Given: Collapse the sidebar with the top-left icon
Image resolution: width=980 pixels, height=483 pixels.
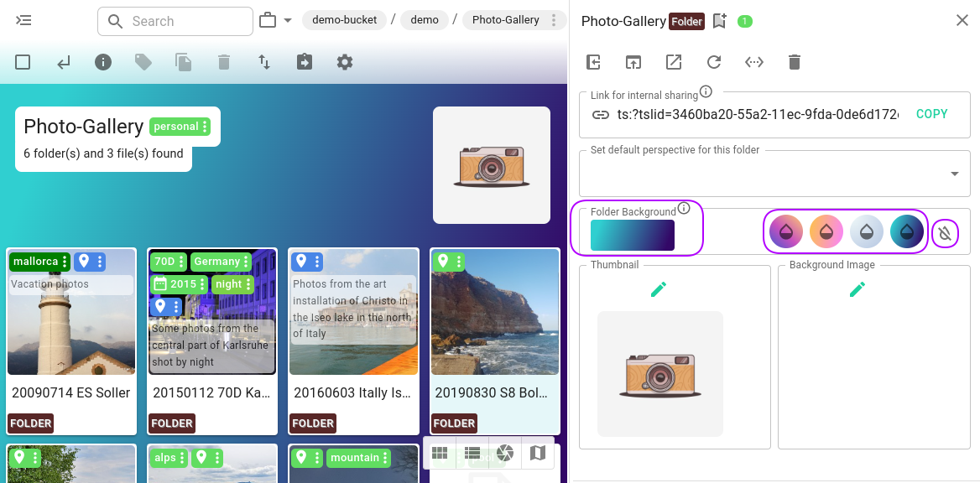Looking at the screenshot, I should coord(23,21).
